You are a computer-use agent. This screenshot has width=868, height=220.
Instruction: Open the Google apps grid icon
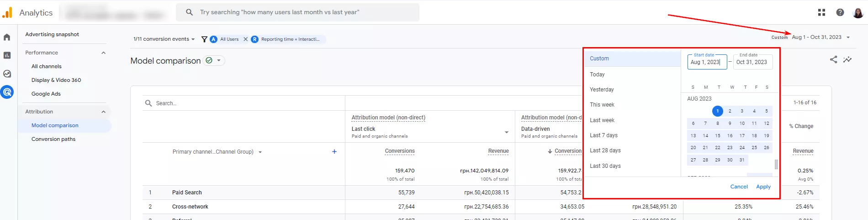click(821, 12)
